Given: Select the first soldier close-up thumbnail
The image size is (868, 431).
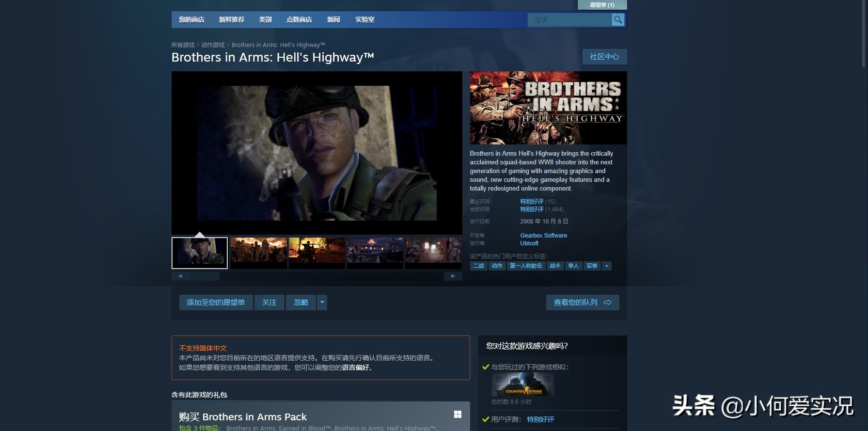Looking at the screenshot, I should (x=200, y=253).
